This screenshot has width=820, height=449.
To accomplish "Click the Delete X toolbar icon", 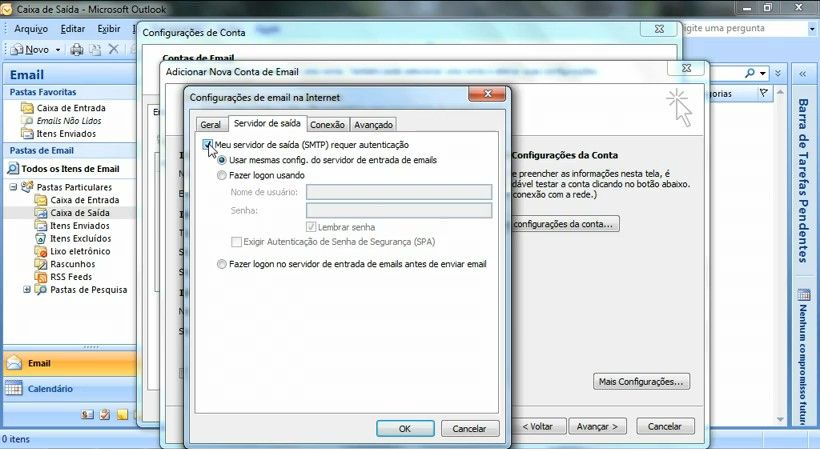I will click(113, 49).
